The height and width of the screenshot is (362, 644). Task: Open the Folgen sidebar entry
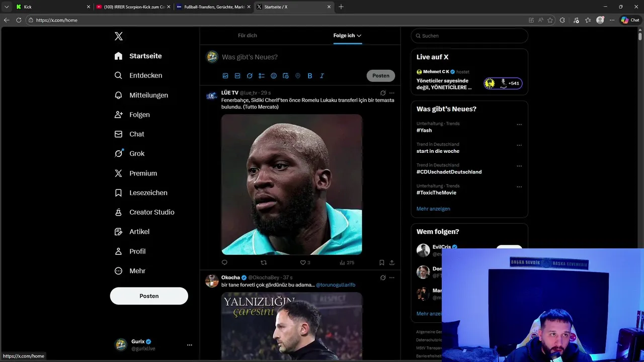(132, 115)
